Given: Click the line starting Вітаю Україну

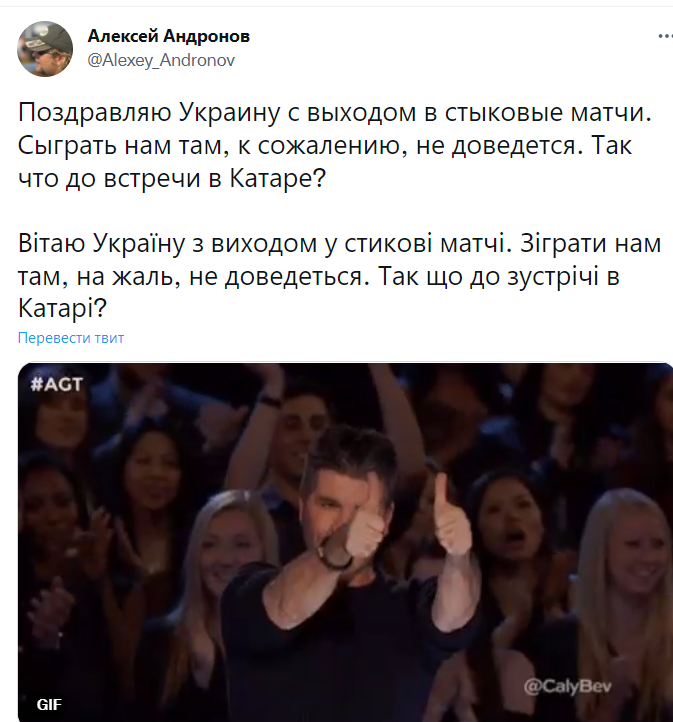Looking at the screenshot, I should coord(340,243).
